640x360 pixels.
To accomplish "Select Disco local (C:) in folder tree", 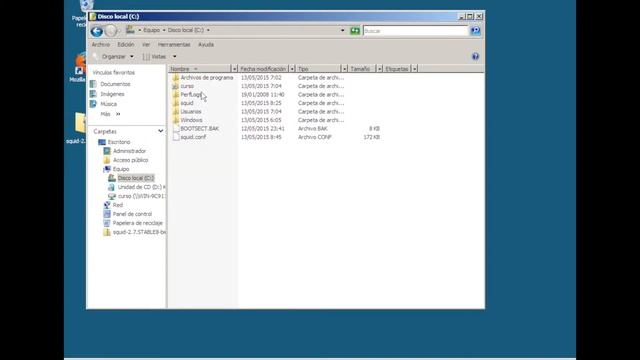I will coord(136,178).
